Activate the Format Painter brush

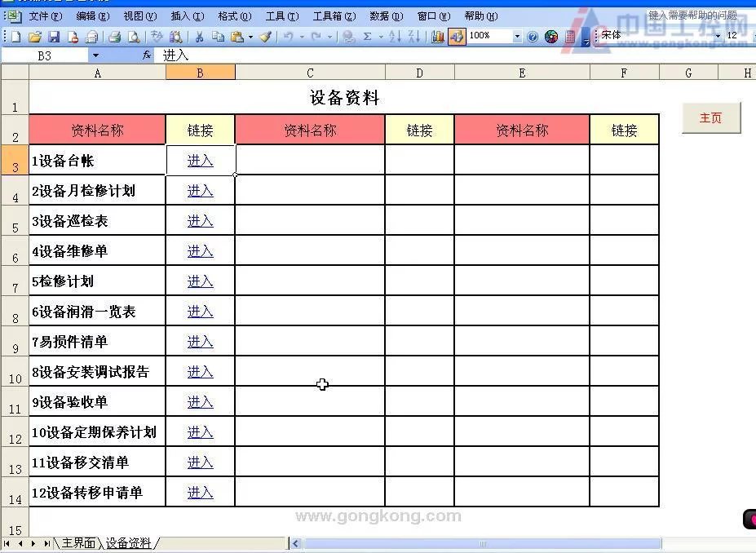pyautogui.click(x=266, y=36)
